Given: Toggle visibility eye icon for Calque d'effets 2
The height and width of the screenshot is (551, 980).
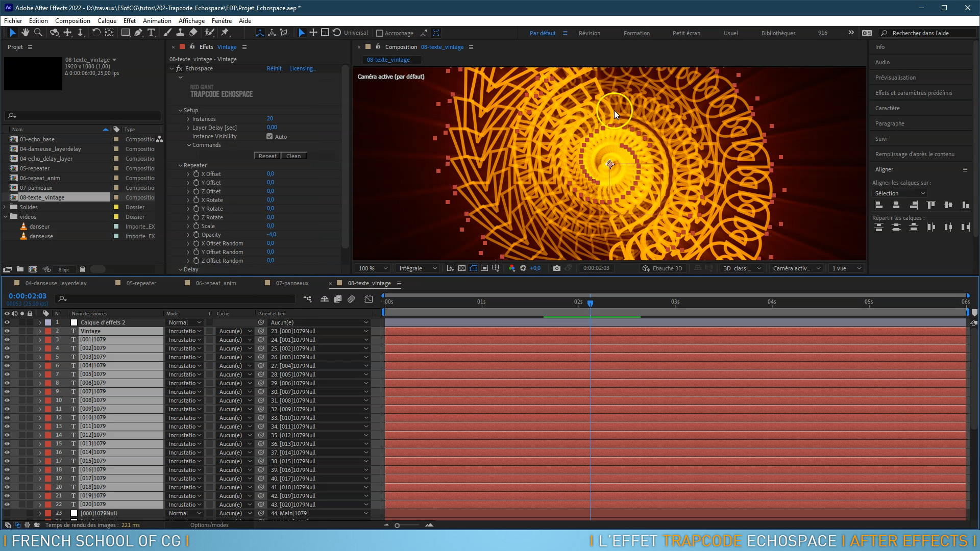Looking at the screenshot, I should 7,322.
